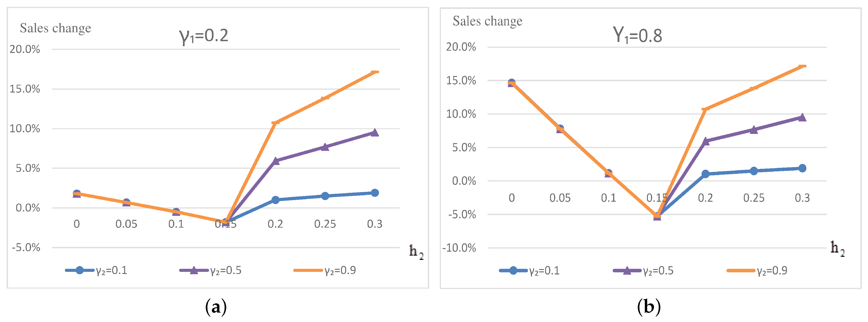Click the (b) caption below the second chart
This screenshot has height=322, width=868.
click(649, 307)
